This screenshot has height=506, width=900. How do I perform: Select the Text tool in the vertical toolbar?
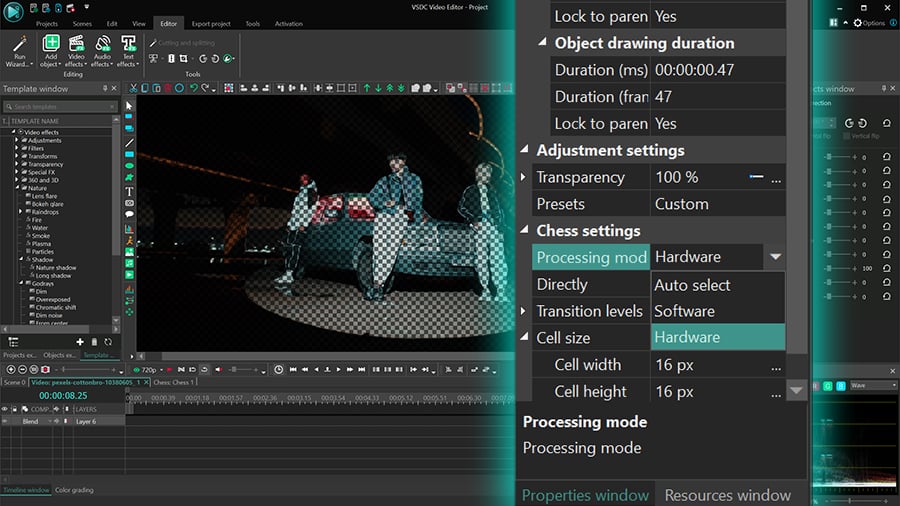coord(129,191)
